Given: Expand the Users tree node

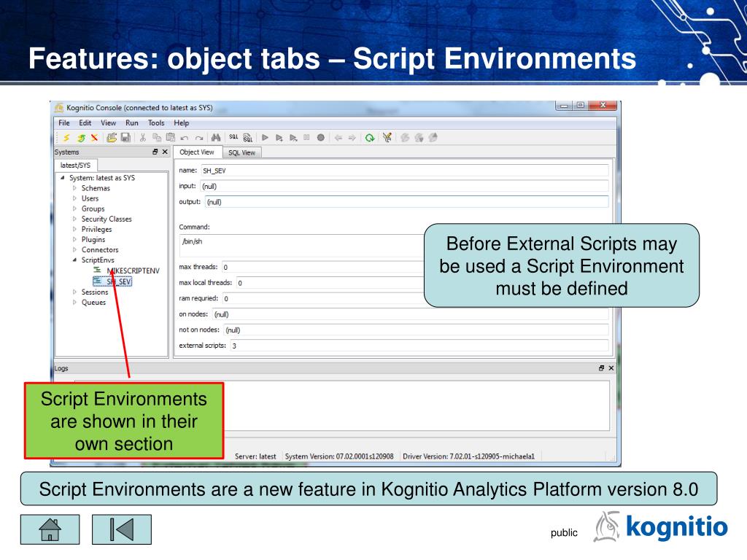Looking at the screenshot, I should 74,198.
